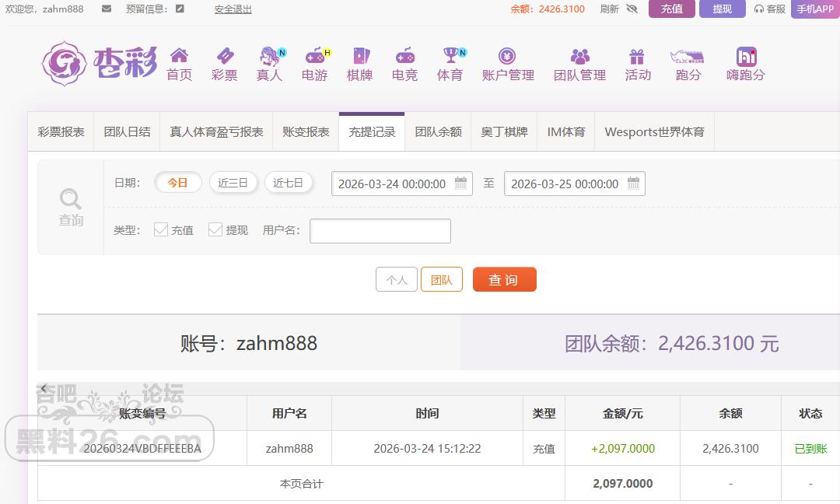Select 今日 date range
The width and height of the screenshot is (840, 504).
point(178,183)
